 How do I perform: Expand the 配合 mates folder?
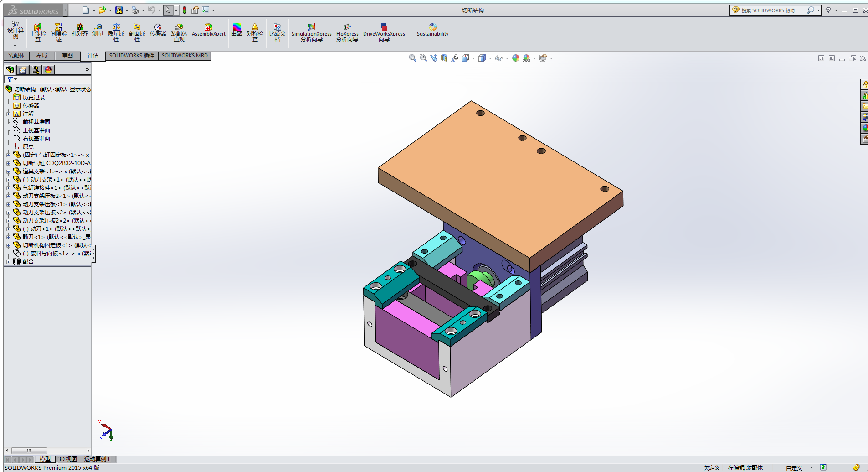click(8, 262)
